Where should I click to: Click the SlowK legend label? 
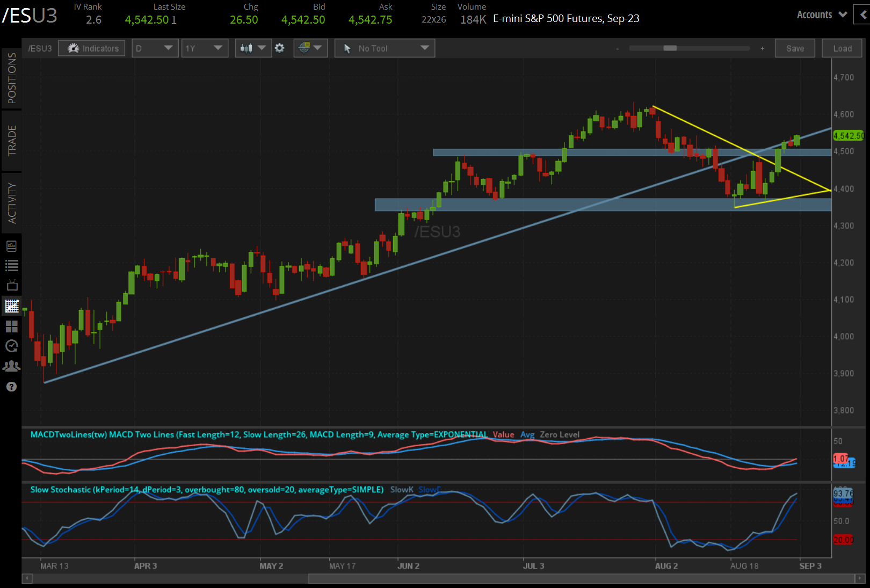pos(402,490)
